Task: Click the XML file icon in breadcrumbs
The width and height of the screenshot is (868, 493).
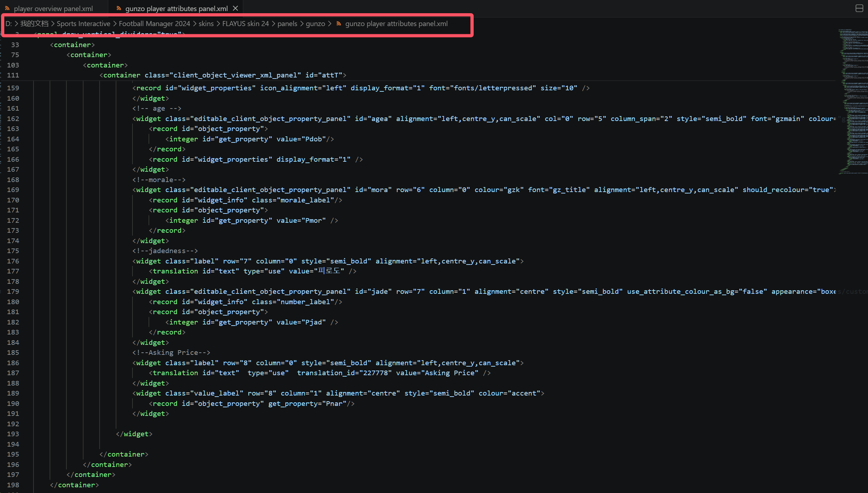Action: pyautogui.click(x=339, y=24)
